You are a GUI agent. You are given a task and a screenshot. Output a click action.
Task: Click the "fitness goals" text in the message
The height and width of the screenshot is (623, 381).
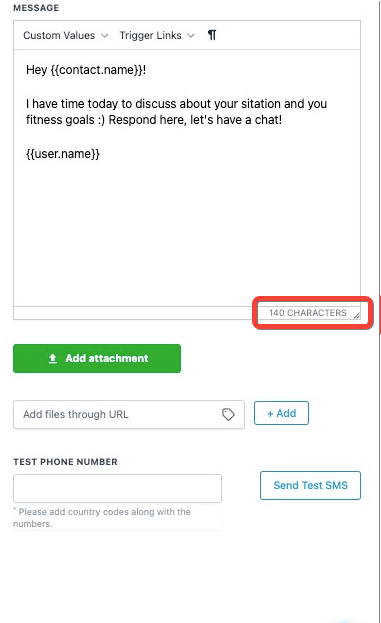coord(60,120)
